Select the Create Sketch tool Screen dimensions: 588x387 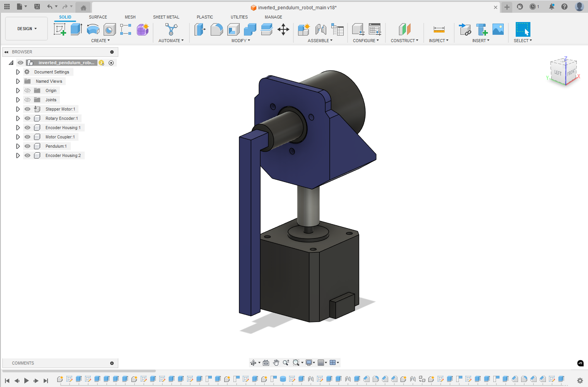coord(60,29)
